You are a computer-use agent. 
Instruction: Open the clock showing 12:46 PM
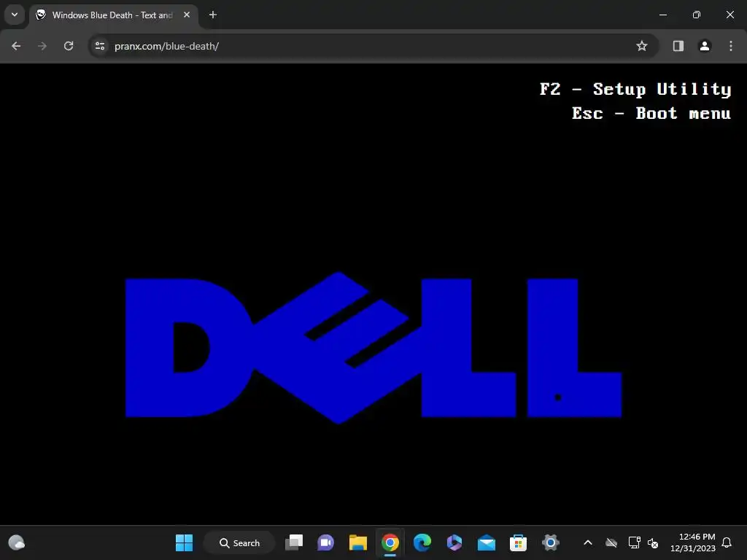pyautogui.click(x=693, y=542)
